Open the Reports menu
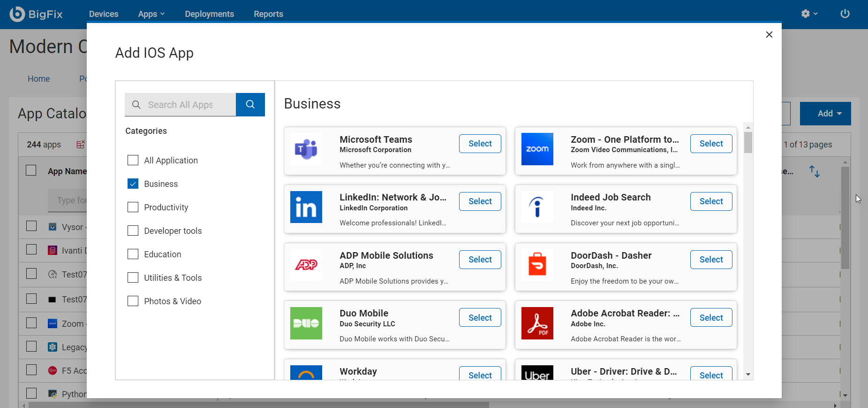This screenshot has width=868, height=408. pos(268,14)
